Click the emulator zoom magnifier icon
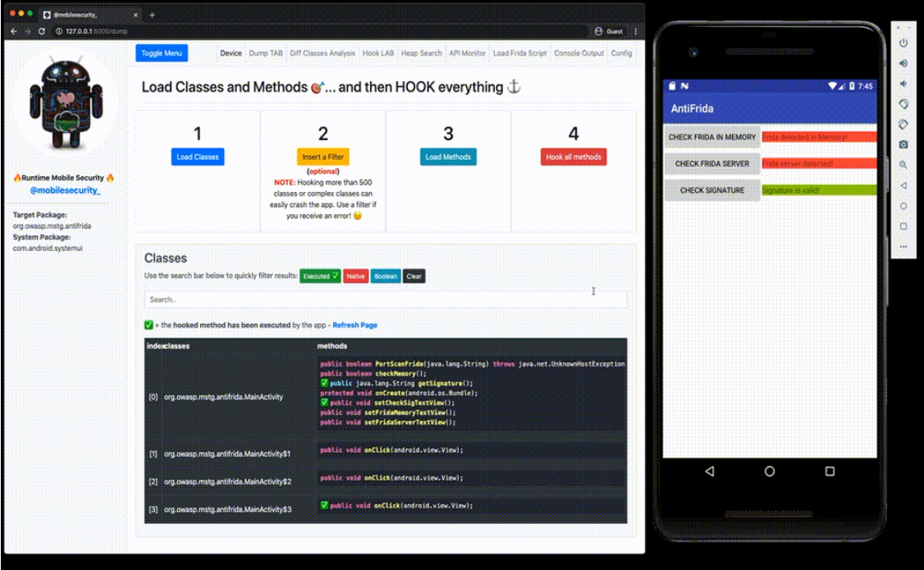The height and width of the screenshot is (570, 924). tap(903, 165)
